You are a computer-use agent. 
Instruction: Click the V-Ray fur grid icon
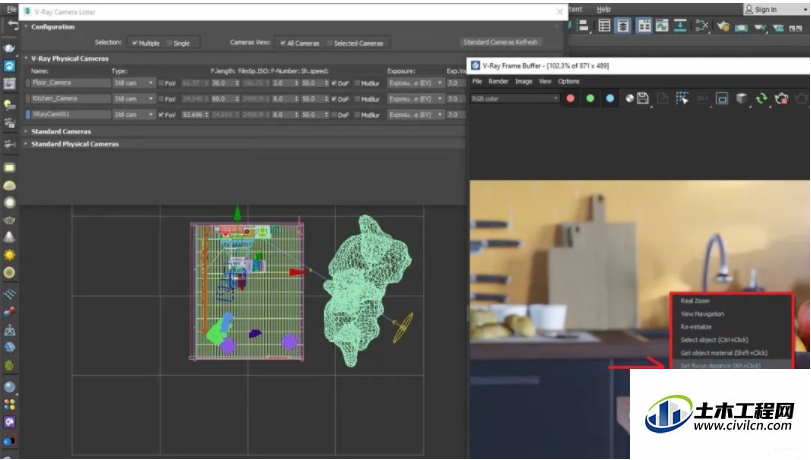9,294
